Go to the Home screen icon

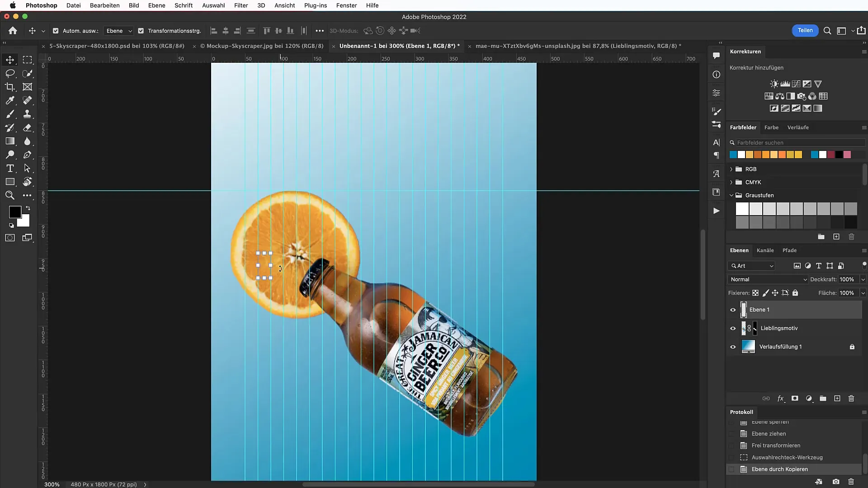tap(13, 31)
